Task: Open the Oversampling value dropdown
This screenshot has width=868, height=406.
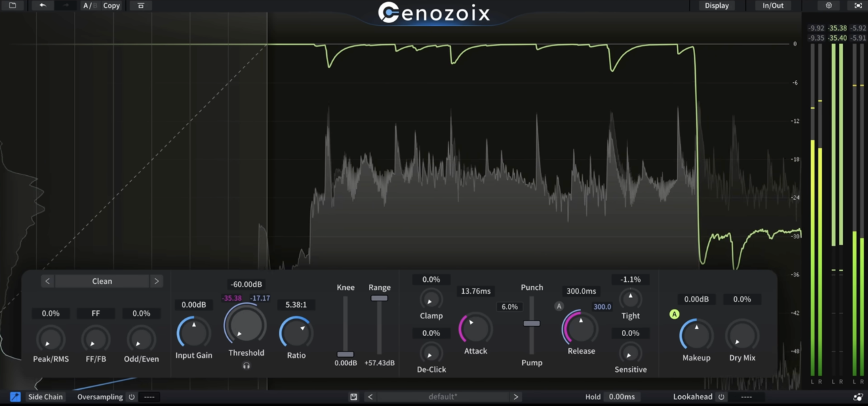Action: 150,397
